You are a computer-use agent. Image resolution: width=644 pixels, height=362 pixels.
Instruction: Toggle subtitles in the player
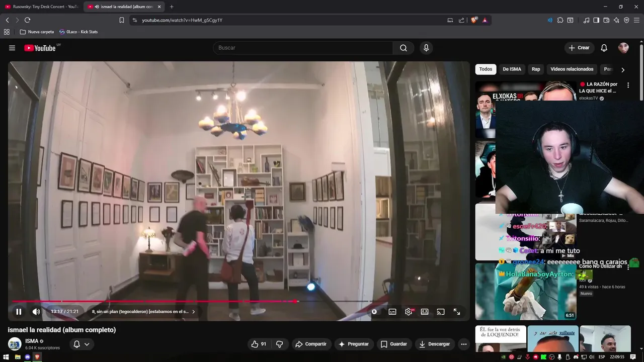[x=392, y=312]
